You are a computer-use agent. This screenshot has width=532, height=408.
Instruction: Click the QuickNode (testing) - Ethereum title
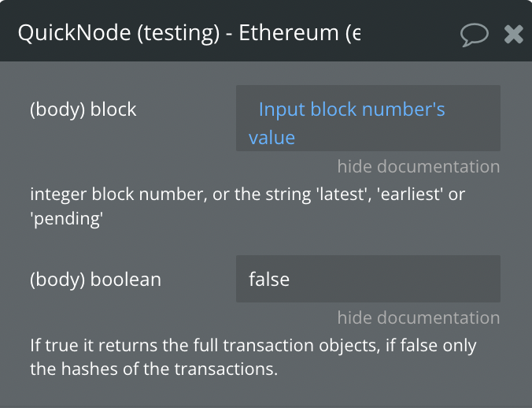[x=189, y=33]
